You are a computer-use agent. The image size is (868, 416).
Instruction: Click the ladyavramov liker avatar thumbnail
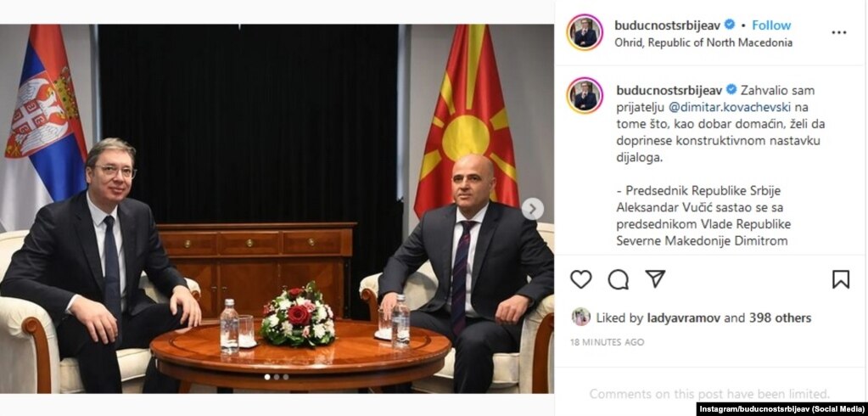coord(580,318)
